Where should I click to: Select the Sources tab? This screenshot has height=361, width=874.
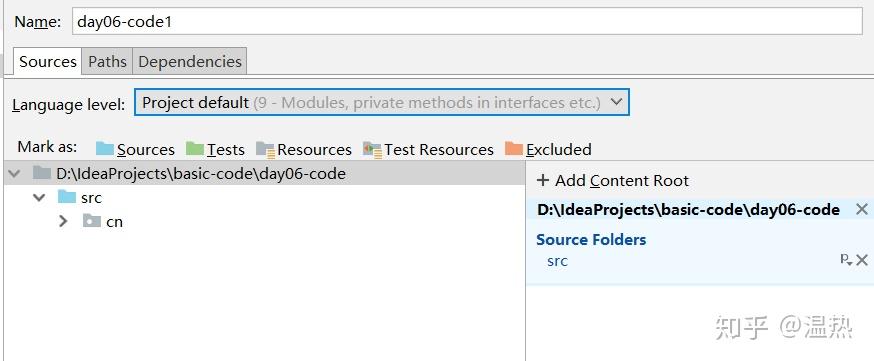(47, 61)
